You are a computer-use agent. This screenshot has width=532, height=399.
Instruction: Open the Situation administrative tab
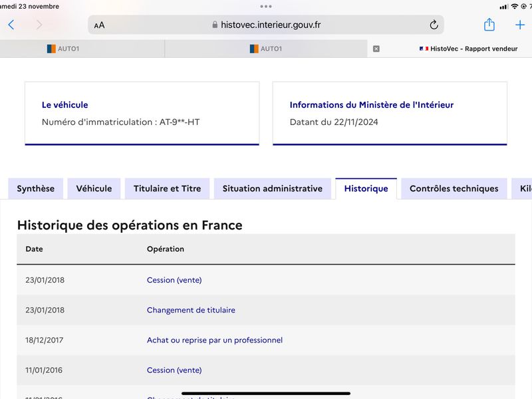click(273, 189)
